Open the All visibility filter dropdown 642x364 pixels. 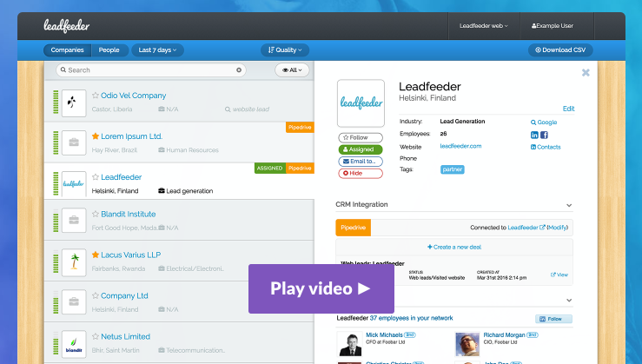[292, 70]
